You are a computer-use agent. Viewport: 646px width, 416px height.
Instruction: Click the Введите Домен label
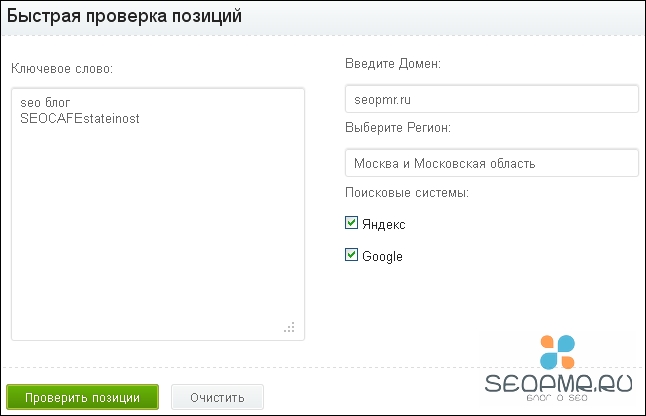(392, 65)
